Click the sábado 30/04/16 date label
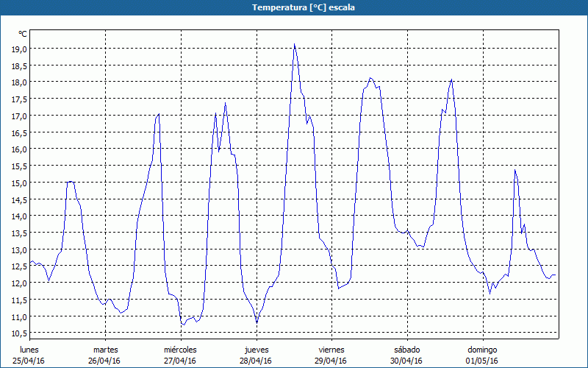 tap(407, 355)
